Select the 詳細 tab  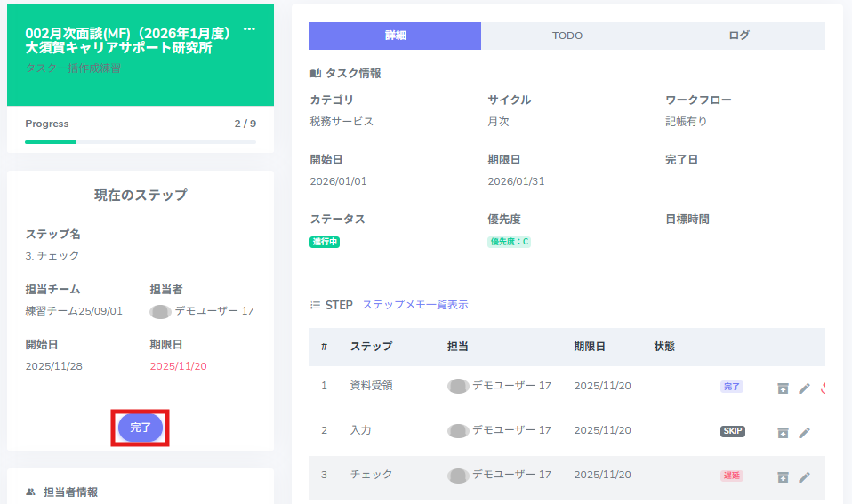[x=395, y=36]
